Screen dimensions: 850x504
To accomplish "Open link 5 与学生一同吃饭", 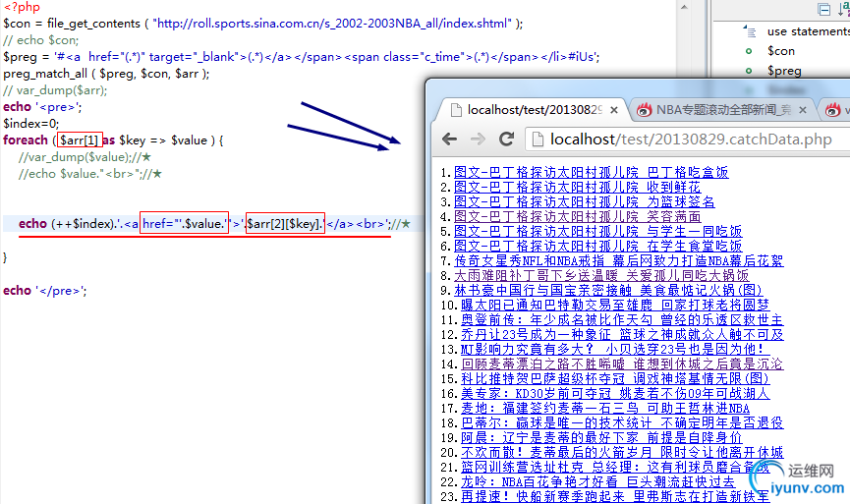I will pyautogui.click(x=597, y=232).
